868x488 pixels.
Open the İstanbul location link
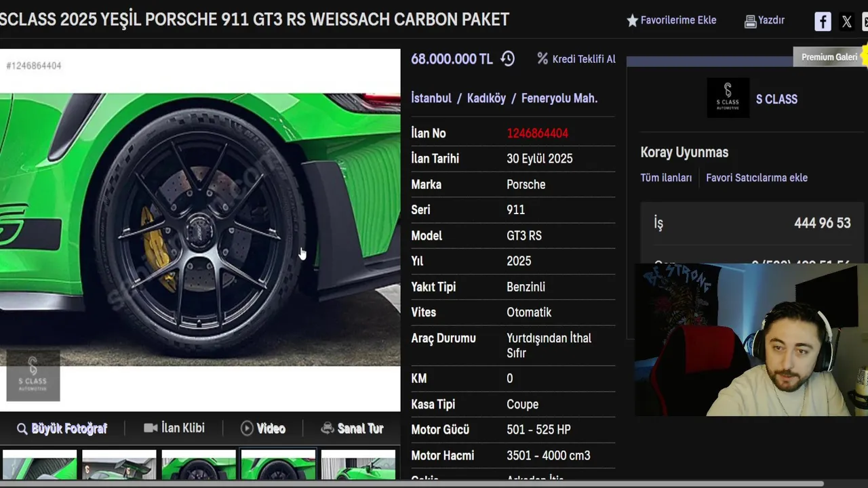click(x=431, y=98)
